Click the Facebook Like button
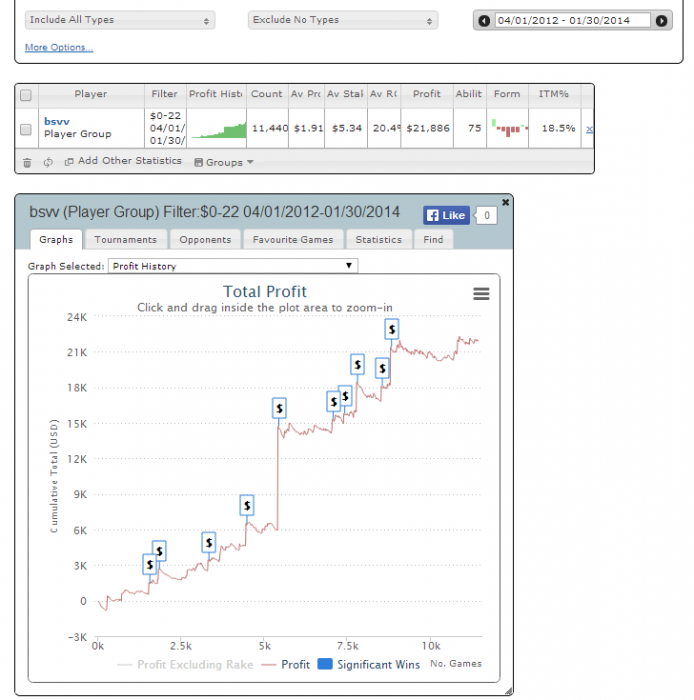 pos(446,215)
